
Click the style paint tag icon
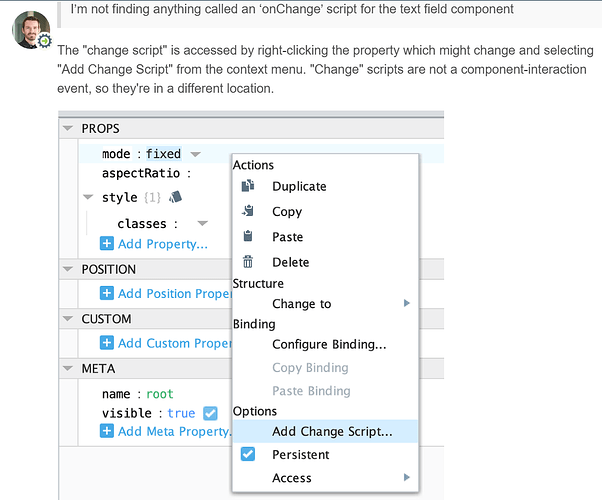pos(176,197)
